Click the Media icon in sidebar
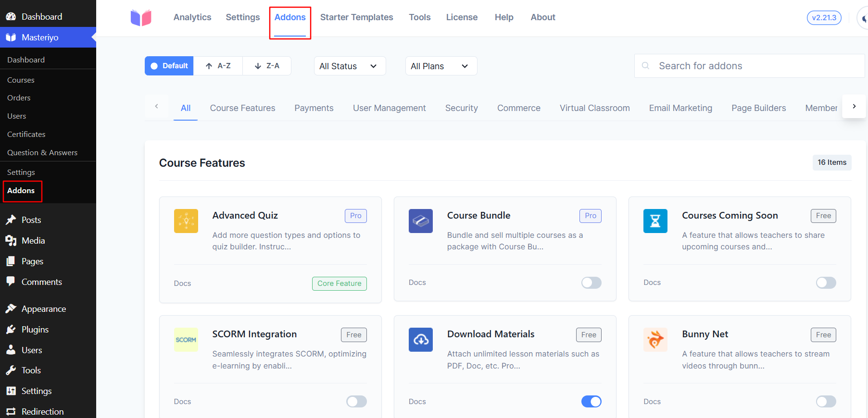The width and height of the screenshot is (868, 418). pyautogui.click(x=11, y=240)
